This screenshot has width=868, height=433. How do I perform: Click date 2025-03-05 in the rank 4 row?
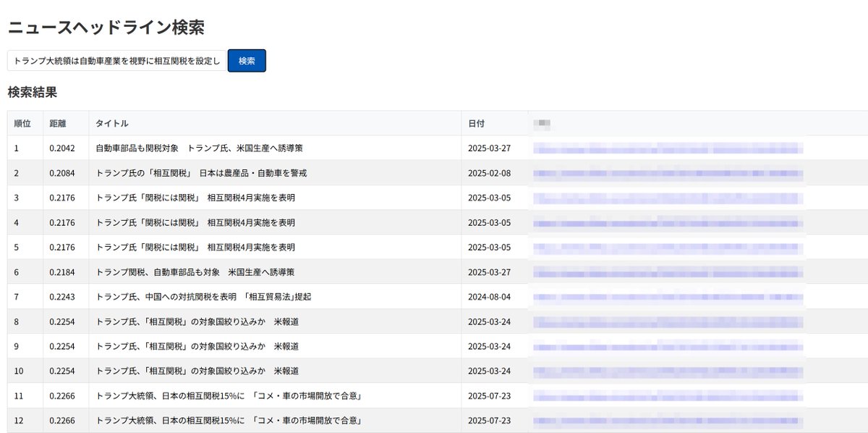pyautogui.click(x=489, y=222)
